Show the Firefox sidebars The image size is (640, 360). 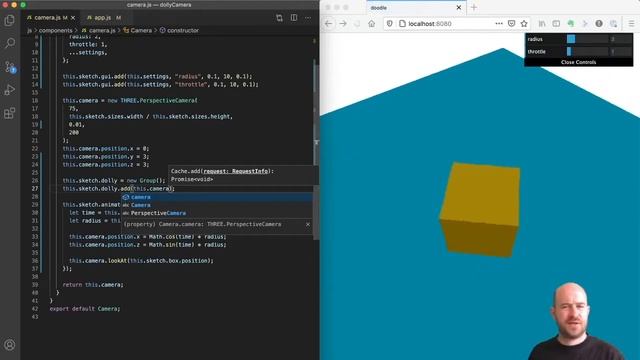click(556, 24)
